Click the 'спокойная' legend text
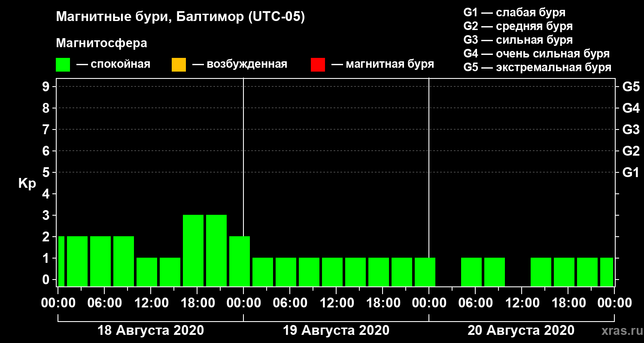This screenshot has width=644, height=343. pyautogui.click(x=121, y=65)
